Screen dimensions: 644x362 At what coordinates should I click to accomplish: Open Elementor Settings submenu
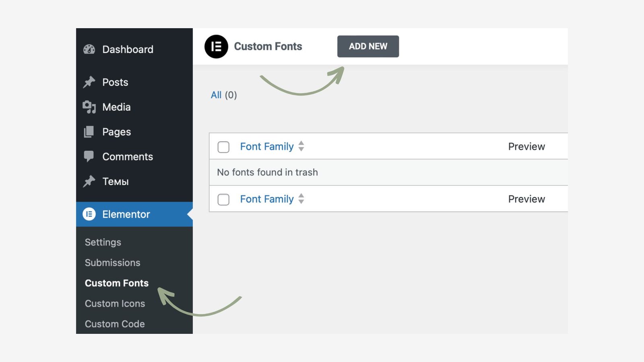(103, 242)
